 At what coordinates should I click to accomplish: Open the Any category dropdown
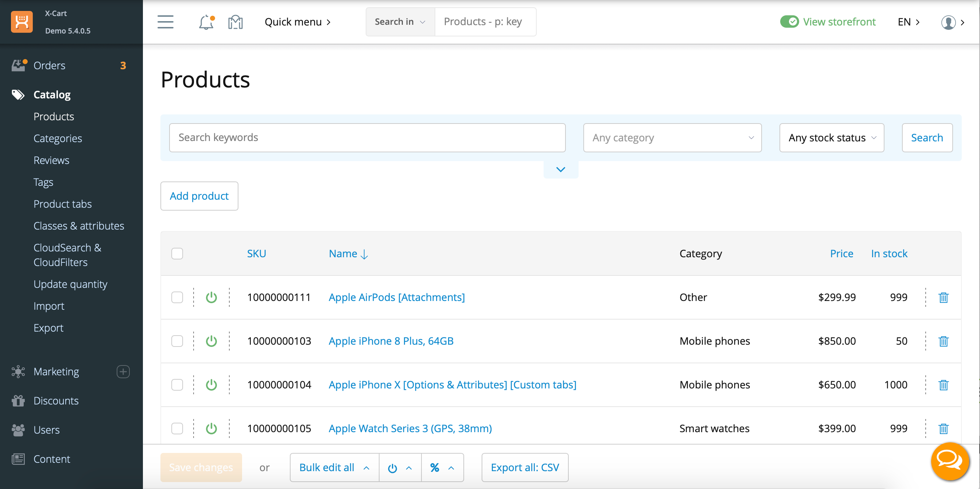click(x=672, y=138)
